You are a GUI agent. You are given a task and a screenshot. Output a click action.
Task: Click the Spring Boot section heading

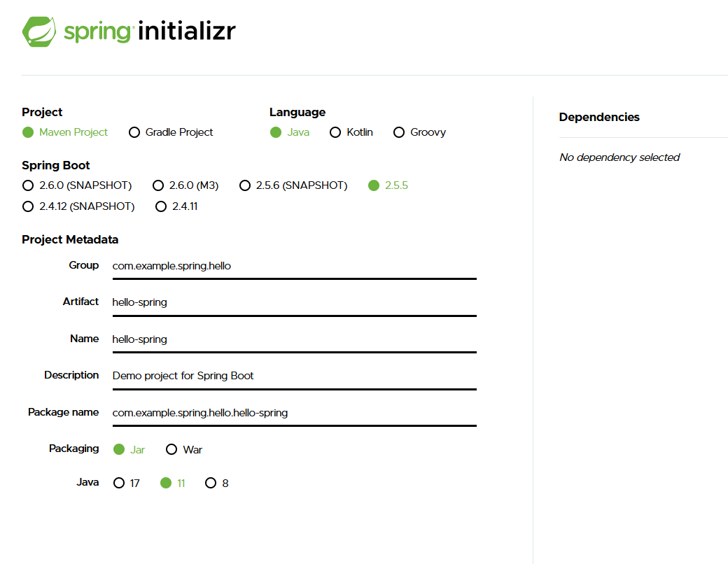pos(56,165)
